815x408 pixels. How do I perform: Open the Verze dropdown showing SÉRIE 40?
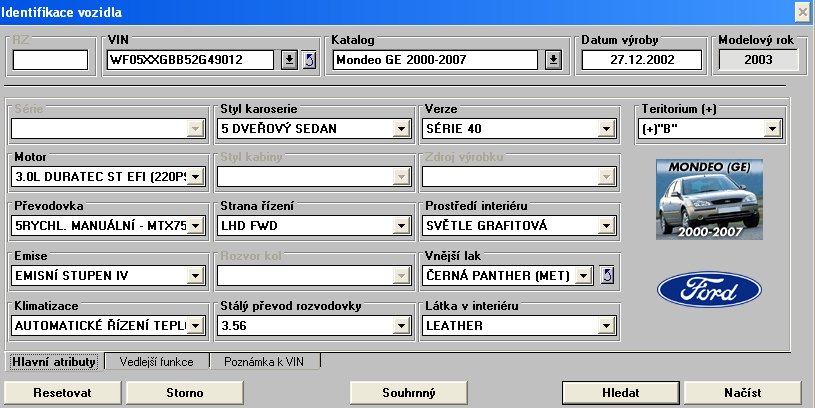coord(606,129)
